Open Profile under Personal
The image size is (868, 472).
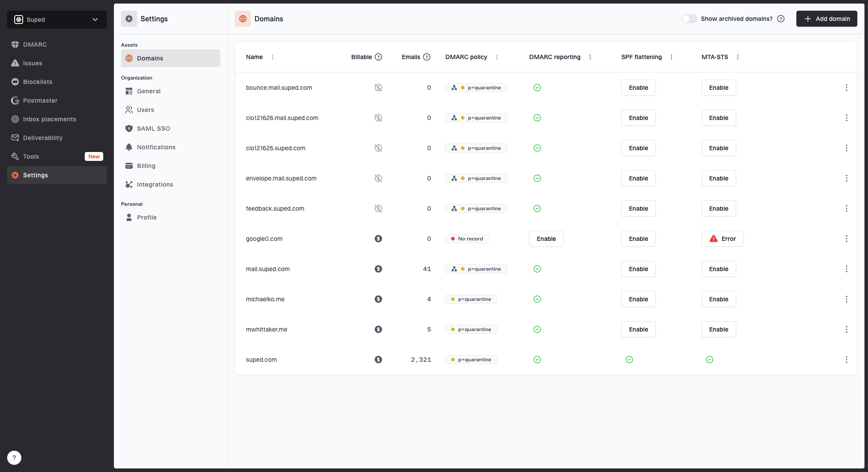[x=170, y=217]
